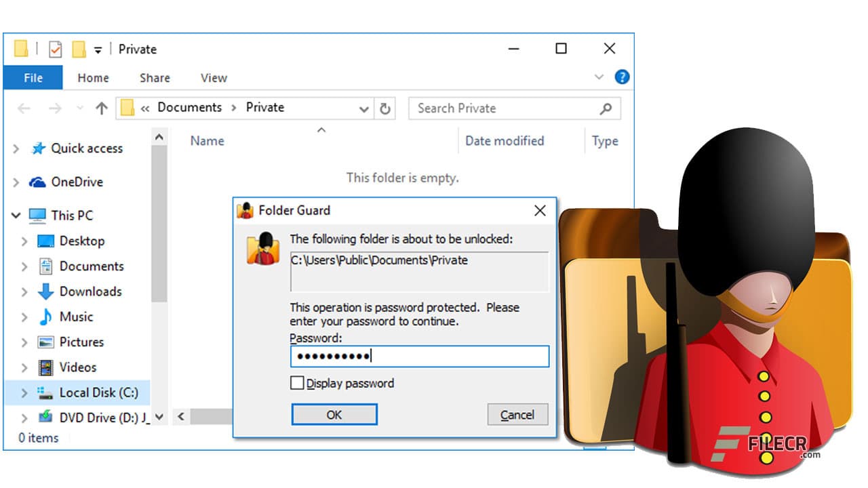Confirm unlocking by clicking OK
This screenshot has width=868, height=488.
coord(334,414)
